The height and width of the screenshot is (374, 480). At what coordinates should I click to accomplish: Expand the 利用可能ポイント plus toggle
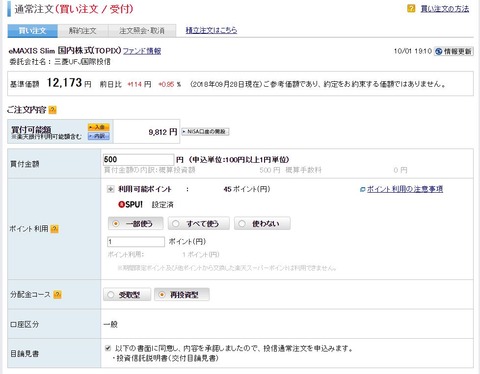coord(110,189)
